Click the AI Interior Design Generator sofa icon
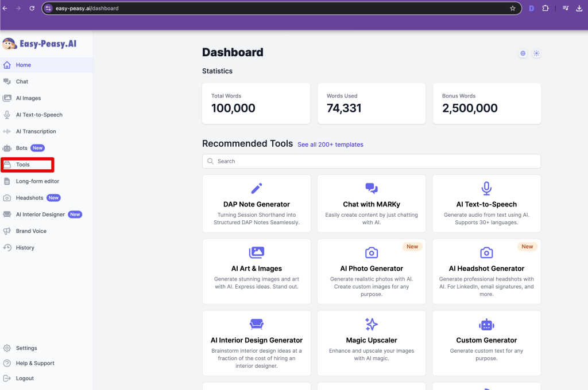This screenshot has height=390, width=588. coord(257,325)
